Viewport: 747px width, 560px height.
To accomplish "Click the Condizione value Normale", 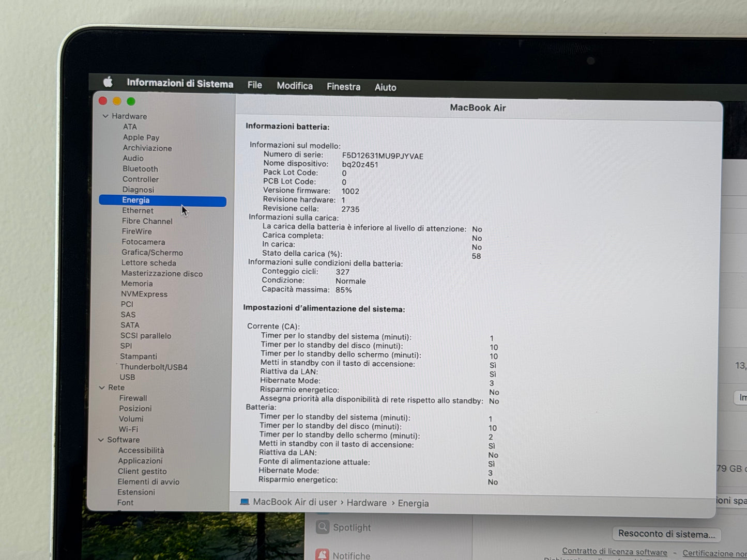I will click(x=350, y=281).
